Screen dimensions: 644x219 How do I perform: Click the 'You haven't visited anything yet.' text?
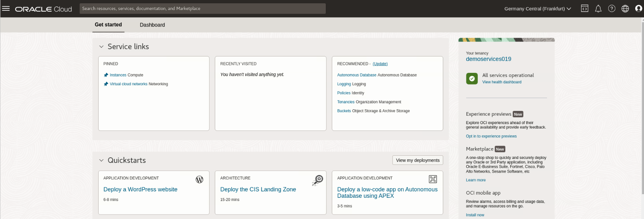tap(252, 74)
